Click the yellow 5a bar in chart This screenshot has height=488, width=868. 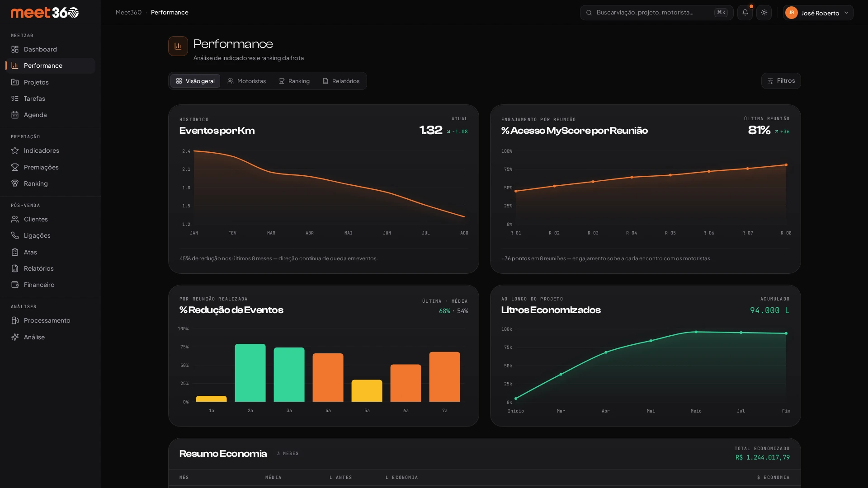[x=367, y=391]
